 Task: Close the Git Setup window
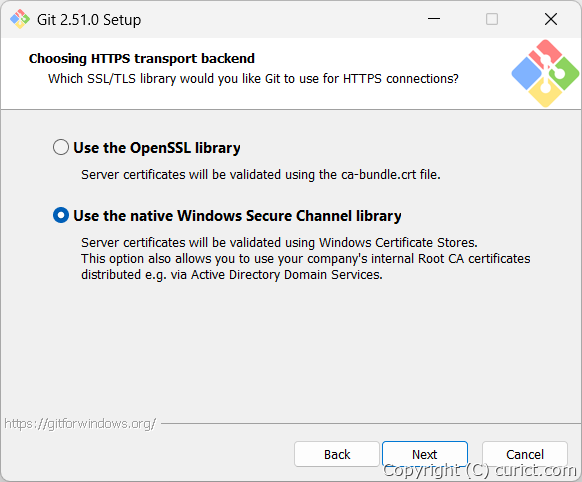(x=551, y=19)
